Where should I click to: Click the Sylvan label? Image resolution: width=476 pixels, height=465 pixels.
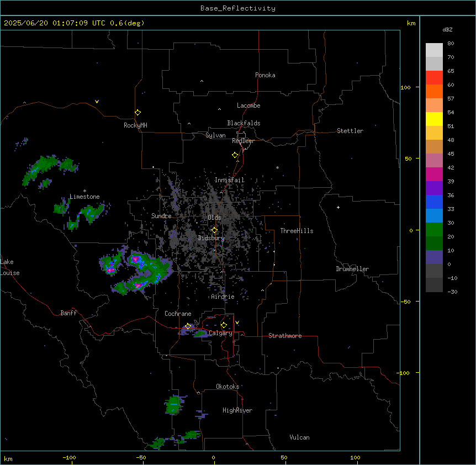(215, 135)
